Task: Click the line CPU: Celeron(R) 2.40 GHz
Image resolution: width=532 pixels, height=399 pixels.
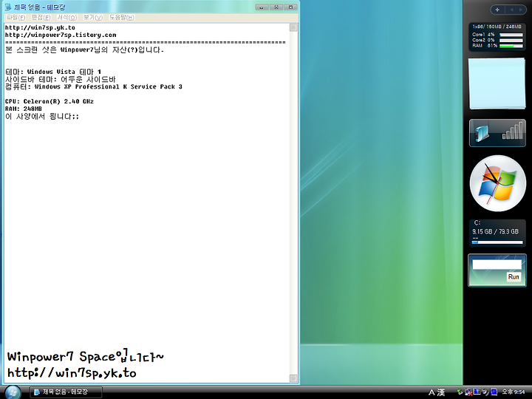Action: (x=50, y=101)
